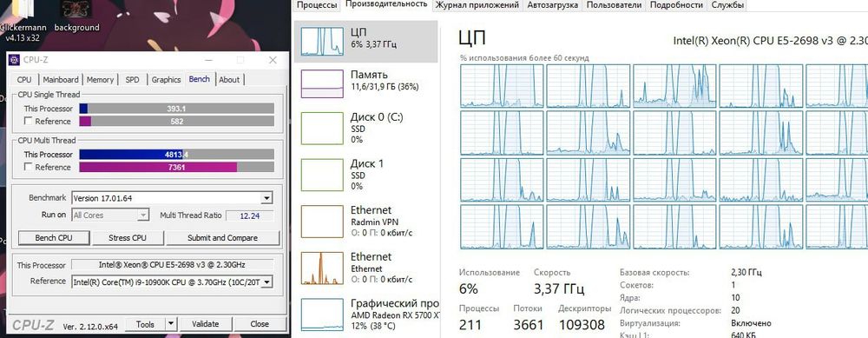Switch to the Graphics tab
Screen dimensions: 868x338
click(x=166, y=80)
